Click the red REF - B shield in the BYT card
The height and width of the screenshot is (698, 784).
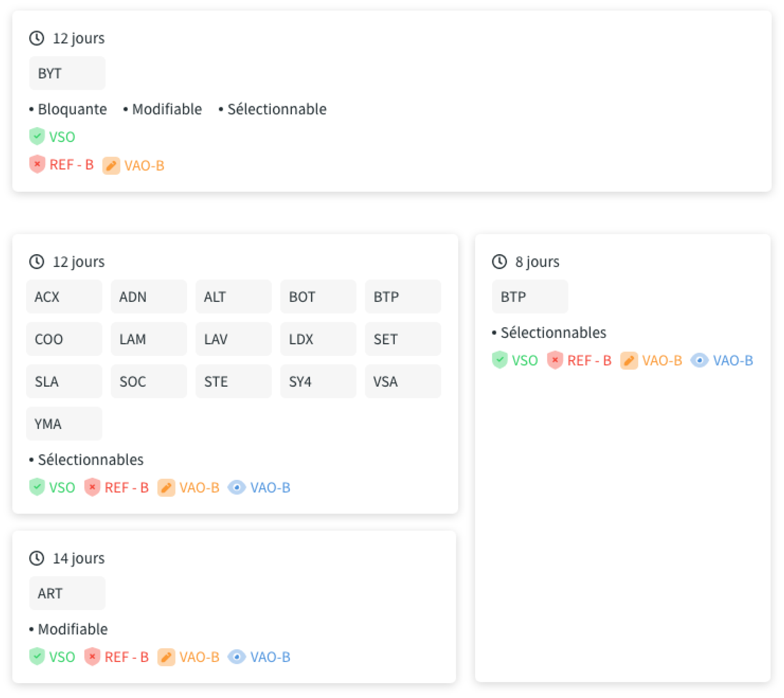37,164
